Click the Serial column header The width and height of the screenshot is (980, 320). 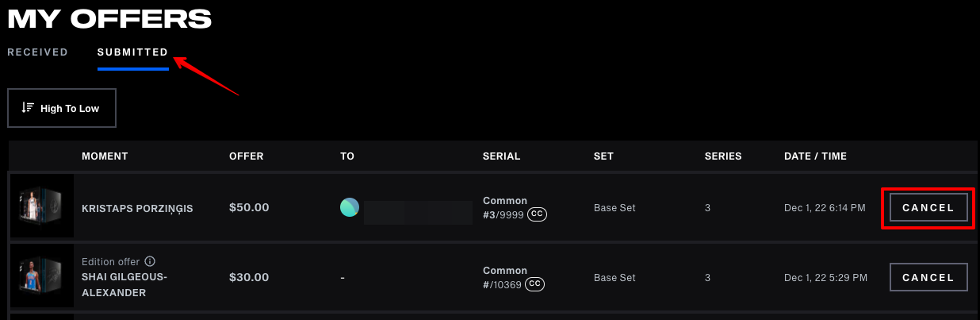[501, 156]
